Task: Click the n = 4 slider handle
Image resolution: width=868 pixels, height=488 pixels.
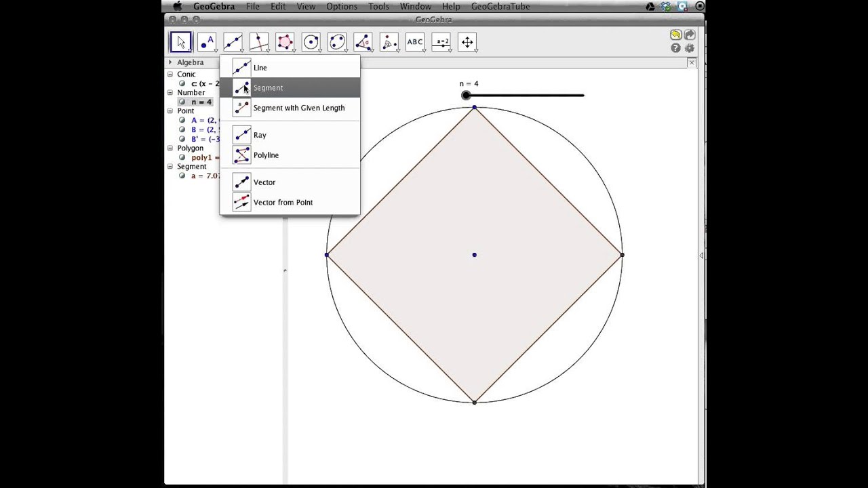Action: click(x=466, y=96)
